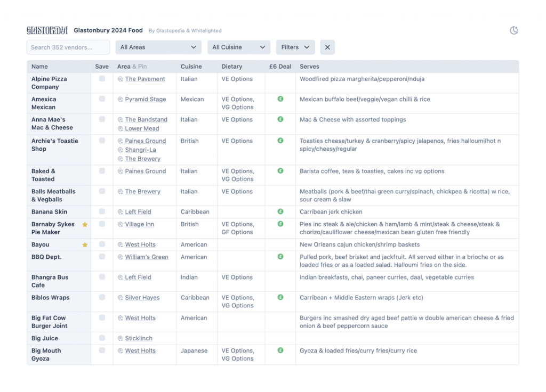546x392 pixels.
Task: Click the £6 deal icon for Biblos Wraps
Action: (x=280, y=297)
